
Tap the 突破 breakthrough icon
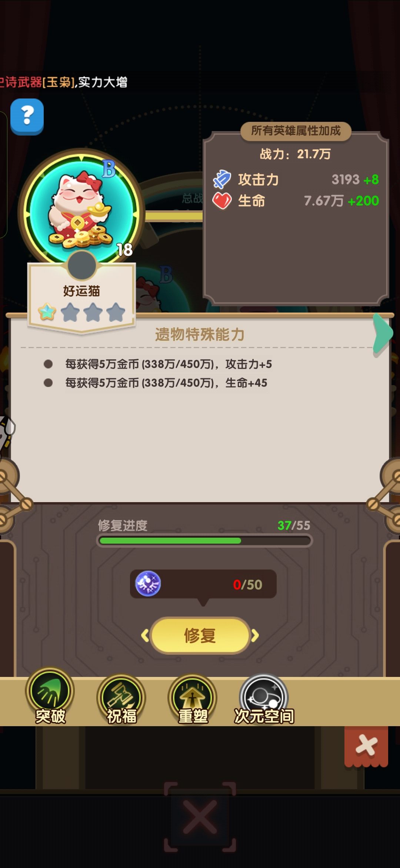[x=50, y=696]
